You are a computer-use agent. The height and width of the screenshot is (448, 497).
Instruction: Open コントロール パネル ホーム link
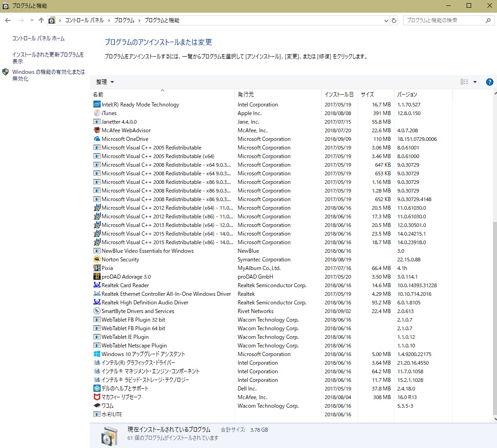pos(38,39)
